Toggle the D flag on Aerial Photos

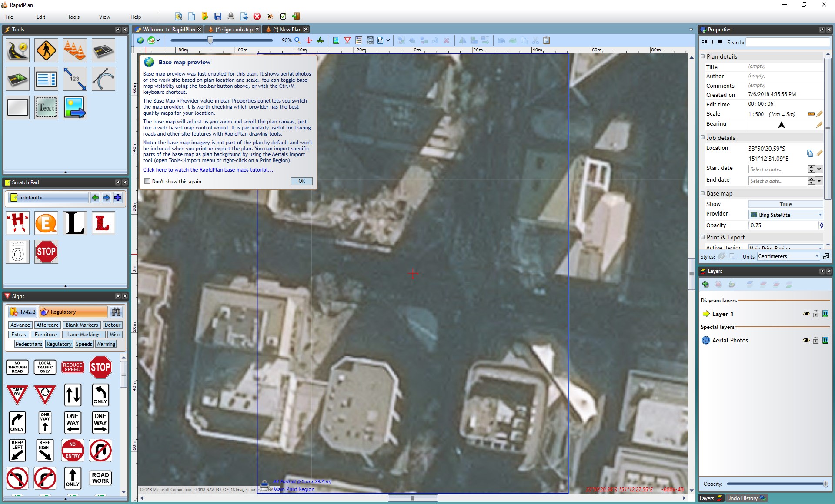825,340
